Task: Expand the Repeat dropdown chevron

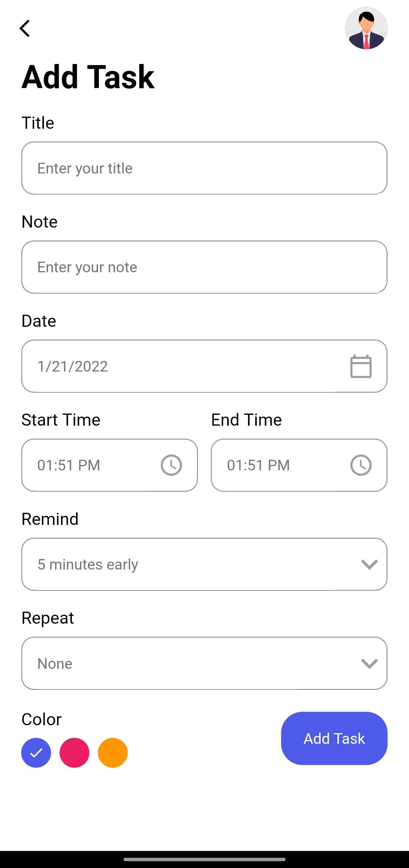Action: 369,663
